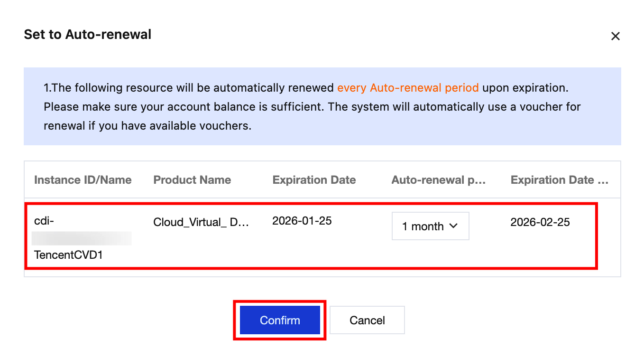
Task: Click the blurred instance ID under cdi-
Action: click(x=82, y=238)
